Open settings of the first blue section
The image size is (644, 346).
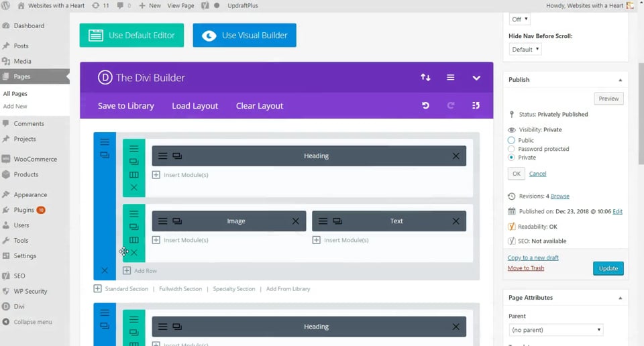coord(105,142)
